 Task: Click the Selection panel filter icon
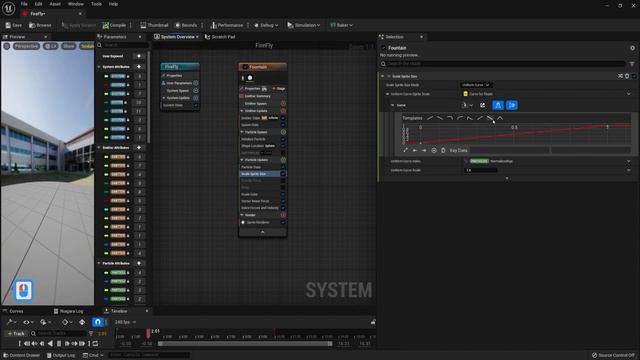point(632,64)
